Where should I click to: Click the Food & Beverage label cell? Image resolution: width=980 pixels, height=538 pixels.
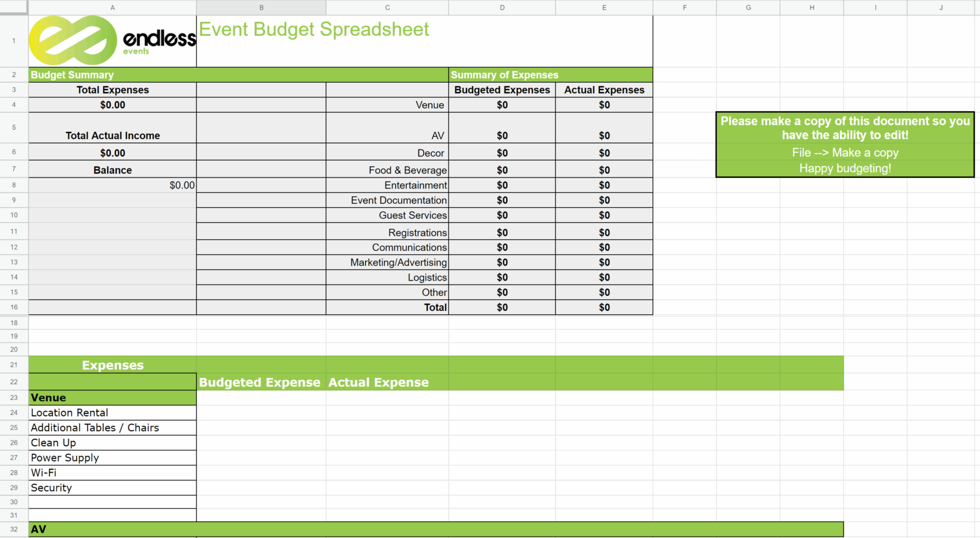tap(407, 170)
